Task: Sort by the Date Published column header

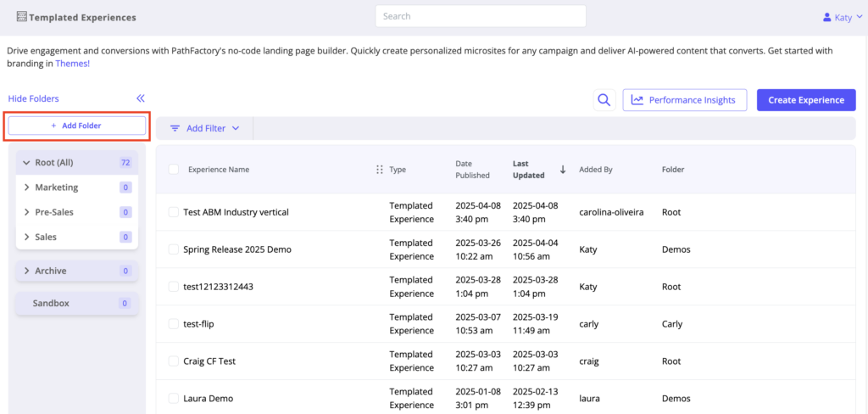Action: pos(473,170)
